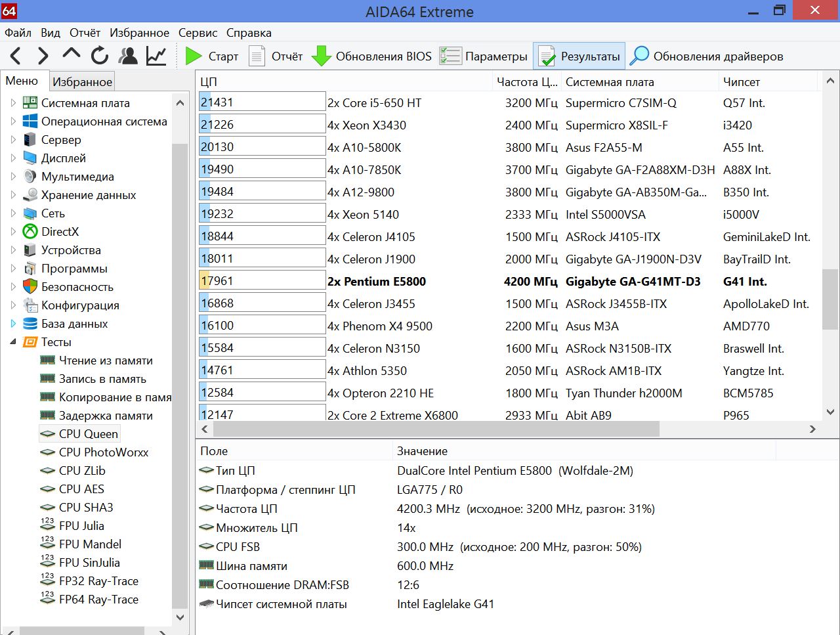The width and height of the screenshot is (840, 635).
Task: Select the CPU Queen test
Action: [x=79, y=434]
